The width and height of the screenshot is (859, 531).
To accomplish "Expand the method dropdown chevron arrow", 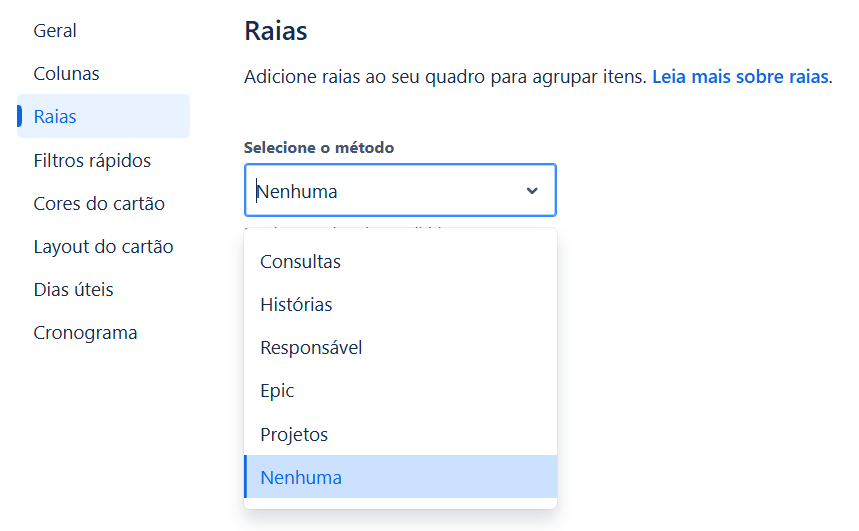I will click(531, 191).
